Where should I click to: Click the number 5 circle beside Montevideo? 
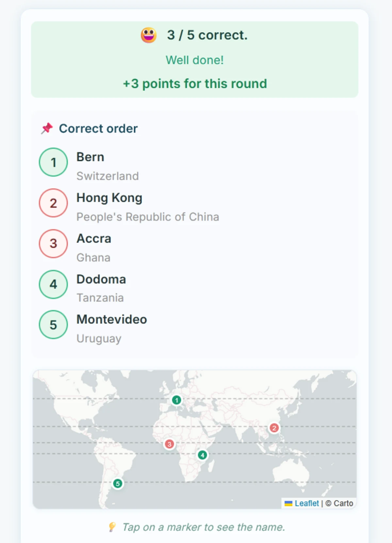(x=53, y=325)
